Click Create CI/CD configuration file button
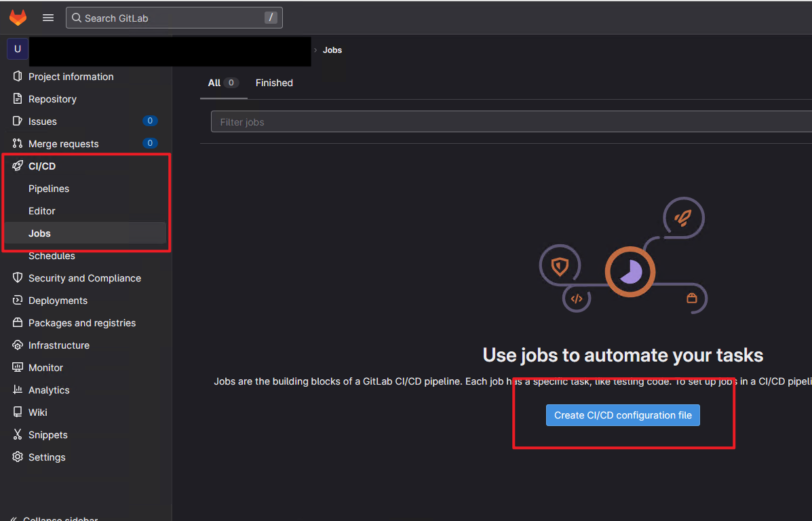Viewport: 812px width, 521px height. 623,415
